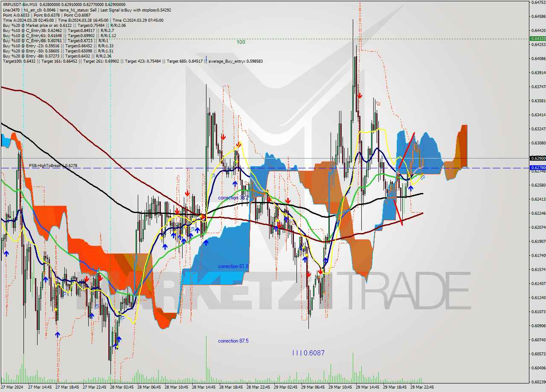Click the '28 Mar 10:45' time axis label

[x=176, y=387]
